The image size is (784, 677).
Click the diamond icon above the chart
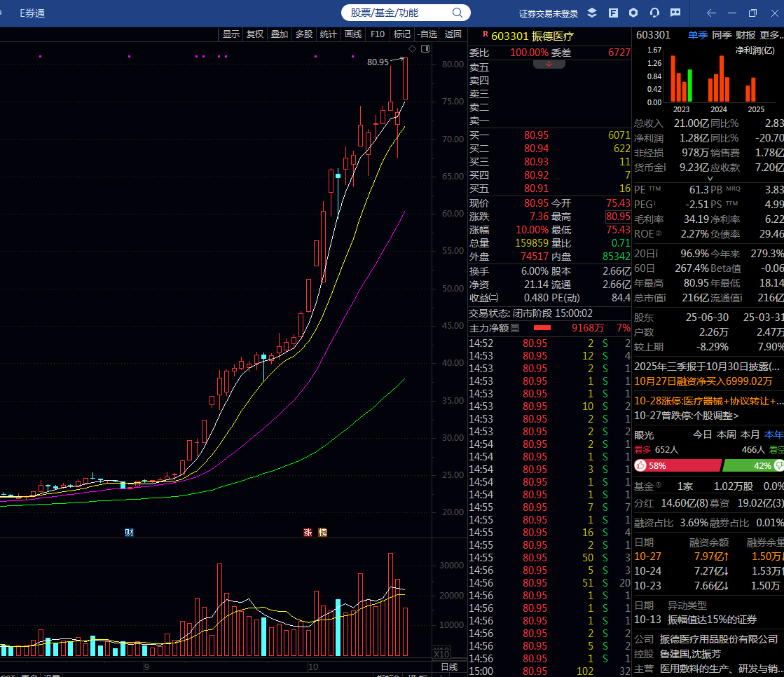pyautogui.click(x=413, y=48)
